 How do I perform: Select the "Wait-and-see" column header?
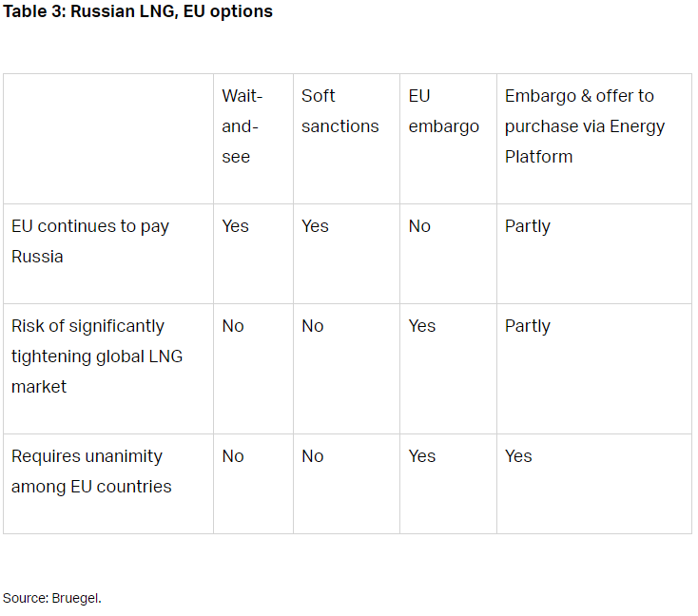coord(242,126)
